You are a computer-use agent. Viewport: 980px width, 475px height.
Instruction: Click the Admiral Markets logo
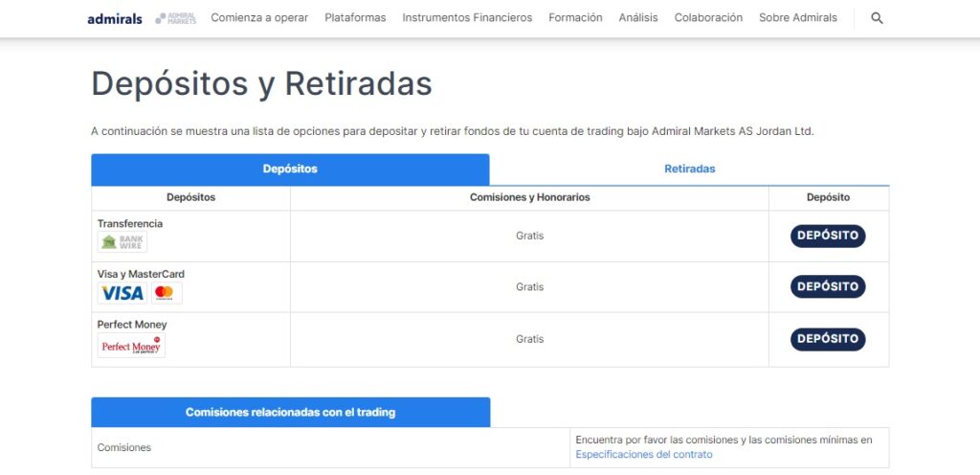pyautogui.click(x=176, y=19)
